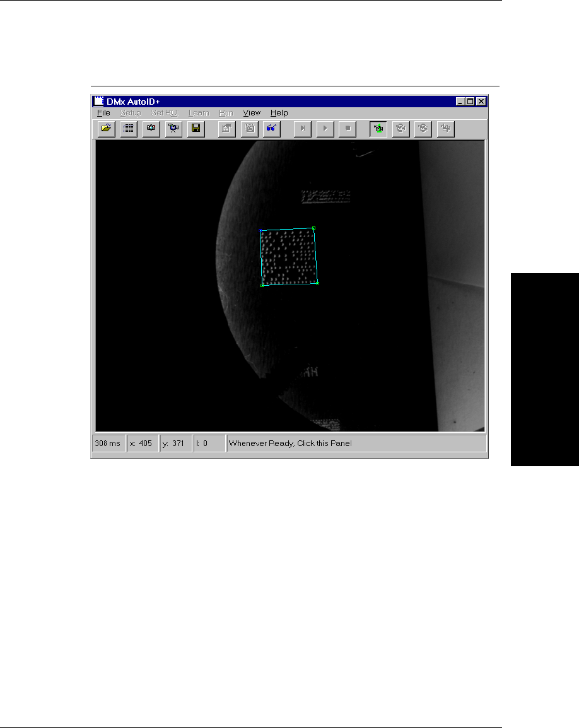Viewport: 579px width, 728px height.
Task: Click the camera snapshot toolbar icon
Action: coord(151,129)
